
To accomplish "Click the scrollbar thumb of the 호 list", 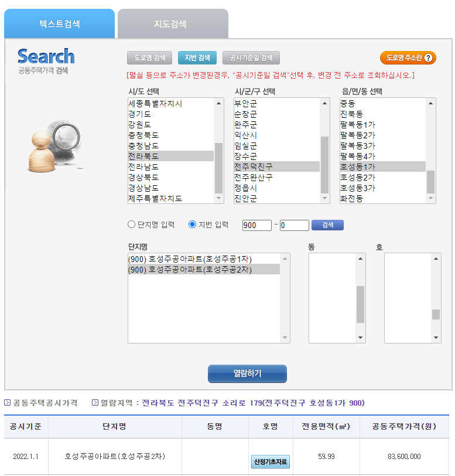I will [436, 314].
